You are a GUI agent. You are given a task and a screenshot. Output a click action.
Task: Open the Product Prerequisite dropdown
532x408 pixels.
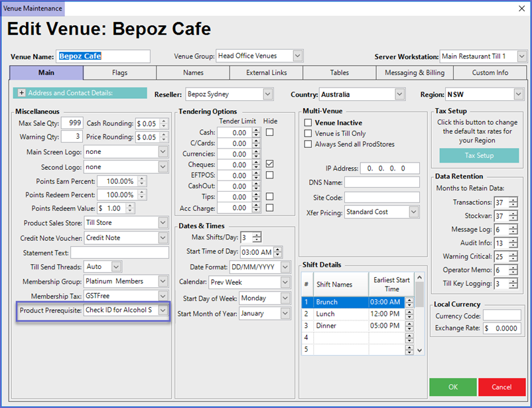pyautogui.click(x=163, y=310)
